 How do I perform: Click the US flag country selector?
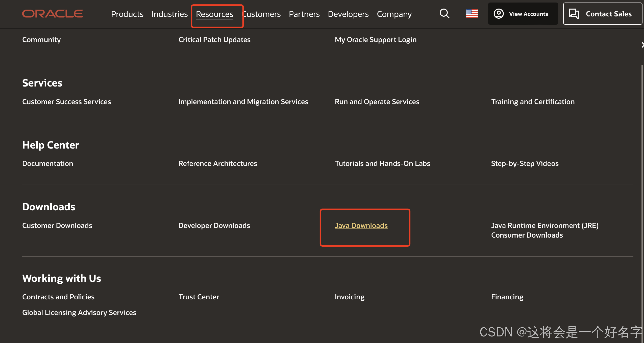[x=472, y=14]
